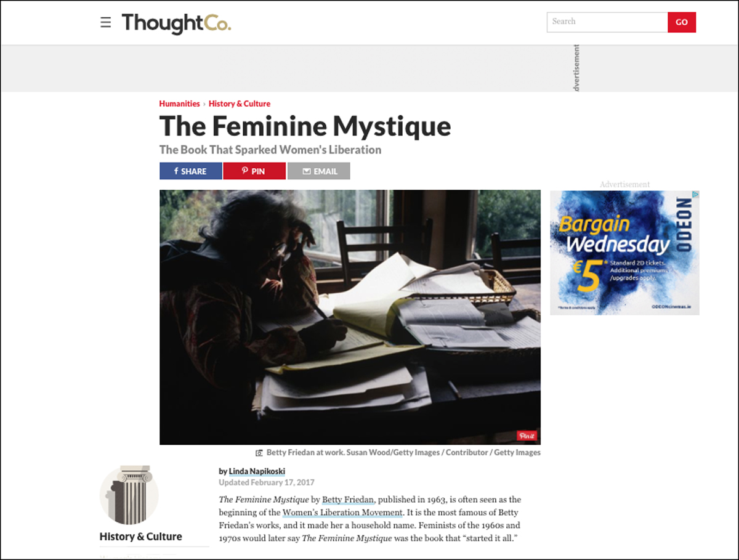This screenshot has height=560, width=739.
Task: Open the Odeon Bargain Wednesday advertisement
Action: click(624, 253)
